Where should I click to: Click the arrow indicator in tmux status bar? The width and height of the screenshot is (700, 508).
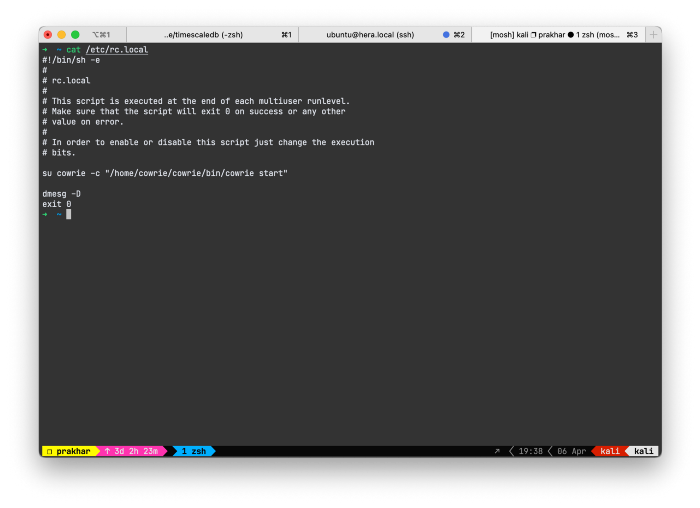coord(497,451)
